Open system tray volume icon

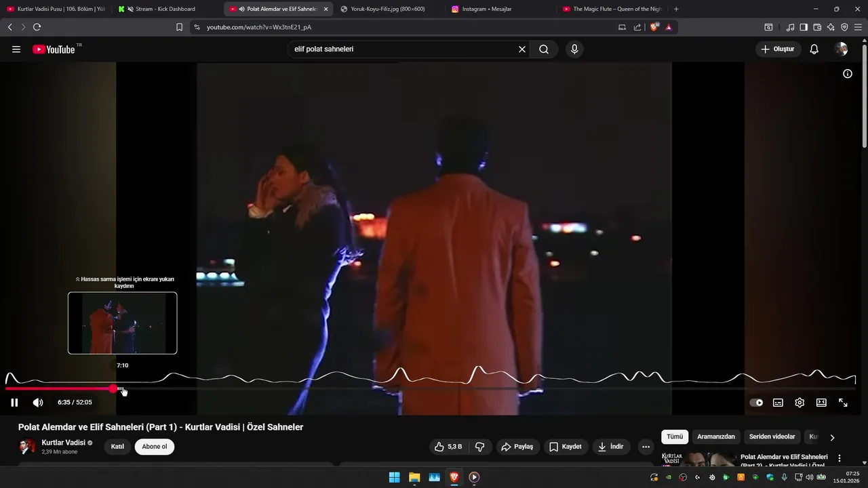[x=809, y=477]
